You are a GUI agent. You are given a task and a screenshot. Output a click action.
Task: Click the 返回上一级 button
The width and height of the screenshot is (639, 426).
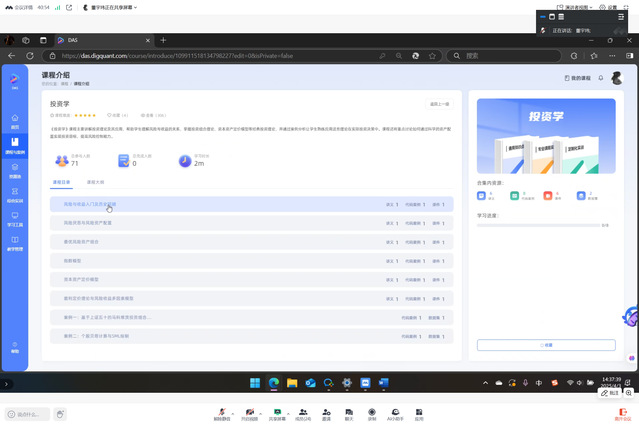click(439, 104)
